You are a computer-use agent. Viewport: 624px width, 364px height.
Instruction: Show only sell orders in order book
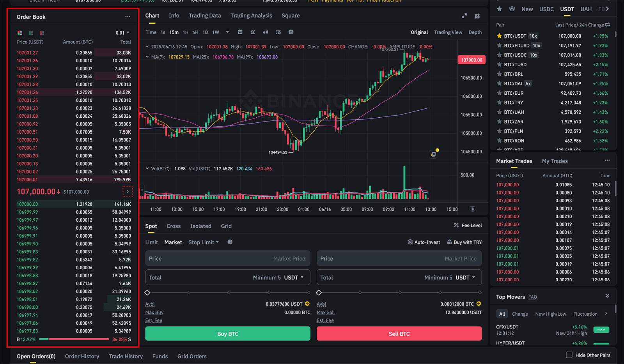42,33
